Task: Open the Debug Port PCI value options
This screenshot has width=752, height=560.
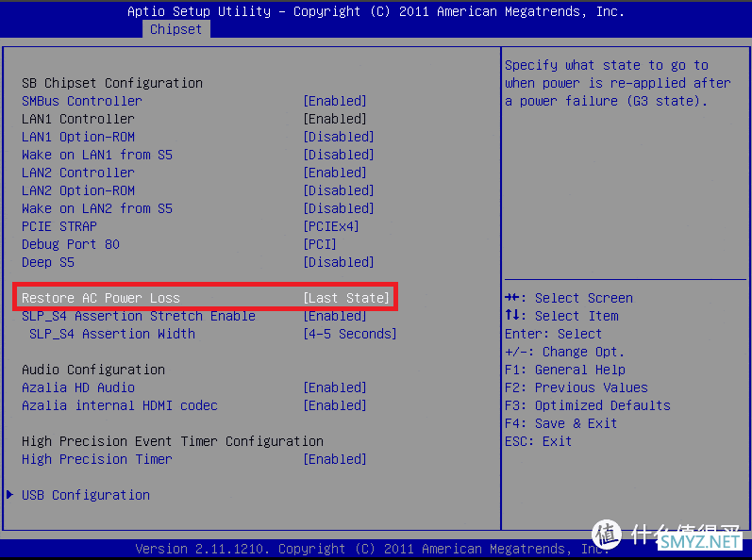Action: click(320, 244)
